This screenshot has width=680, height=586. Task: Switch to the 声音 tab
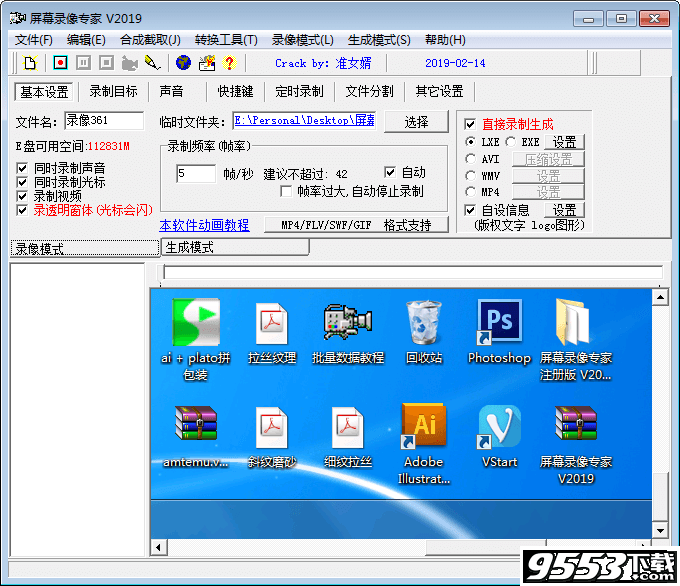click(x=171, y=91)
